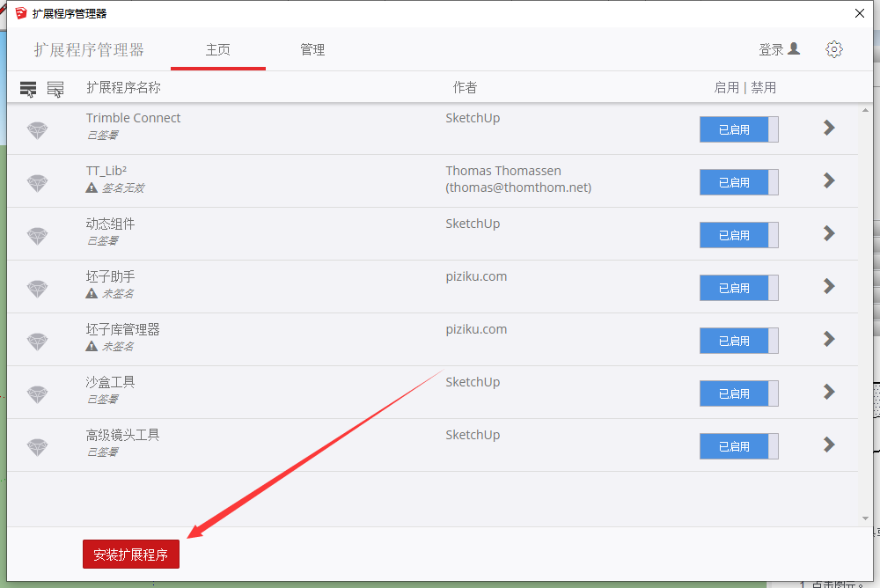Expand details chevron for 坯子库管理器
Image resolution: width=880 pixels, height=588 pixels.
[x=829, y=339]
